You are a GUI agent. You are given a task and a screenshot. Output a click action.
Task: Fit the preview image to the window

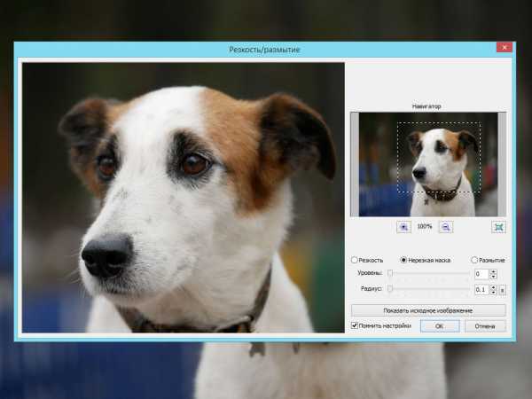click(498, 227)
